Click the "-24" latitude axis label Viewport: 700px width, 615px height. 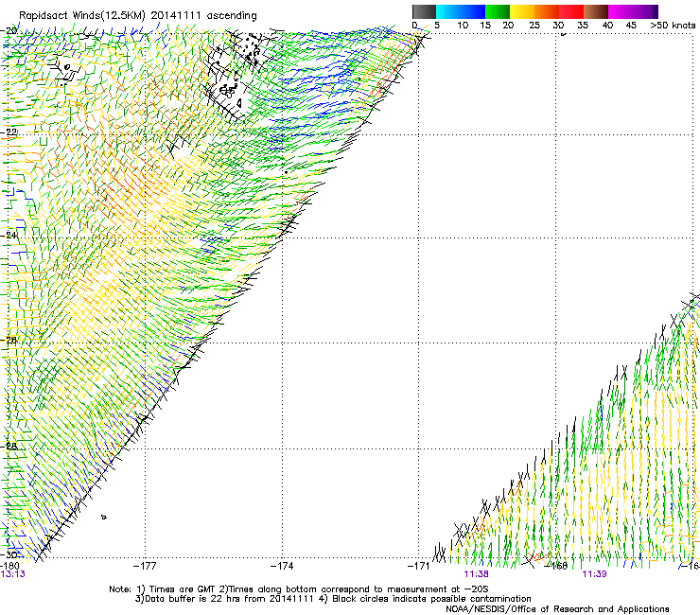coord(9,236)
